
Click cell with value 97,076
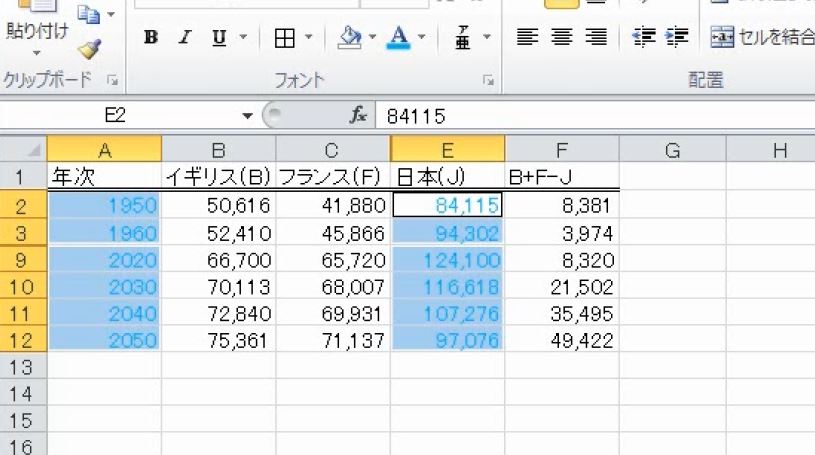(448, 340)
